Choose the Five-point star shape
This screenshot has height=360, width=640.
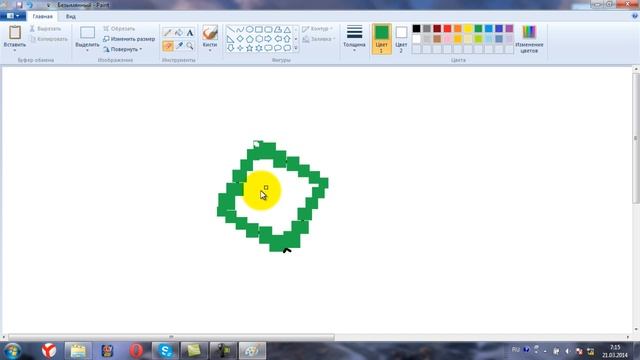pos(249,48)
